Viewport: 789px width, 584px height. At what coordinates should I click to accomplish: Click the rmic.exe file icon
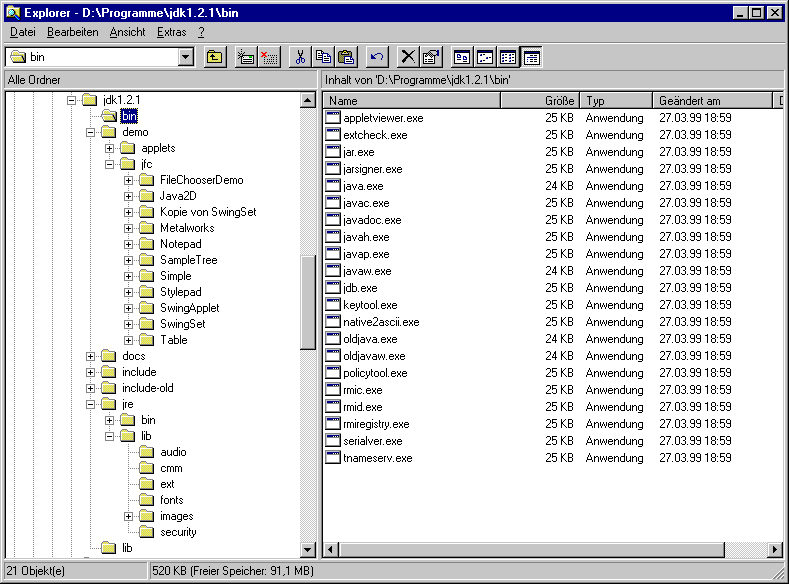(x=333, y=390)
